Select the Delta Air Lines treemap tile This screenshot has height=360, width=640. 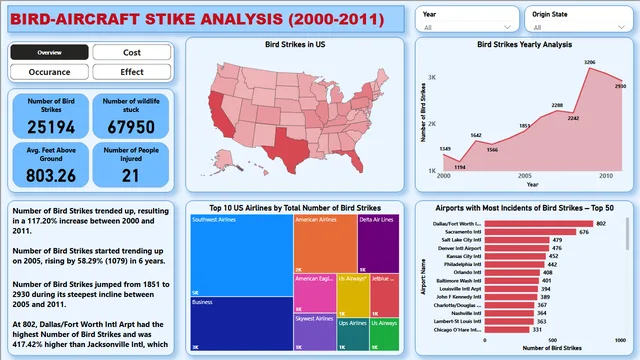pyautogui.click(x=378, y=244)
